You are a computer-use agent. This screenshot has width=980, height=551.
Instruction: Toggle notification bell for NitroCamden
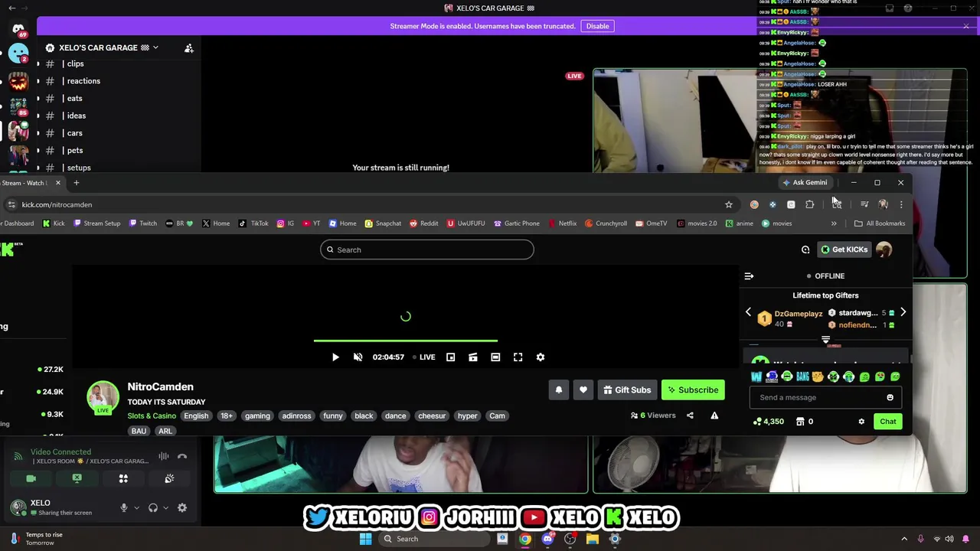pyautogui.click(x=559, y=390)
